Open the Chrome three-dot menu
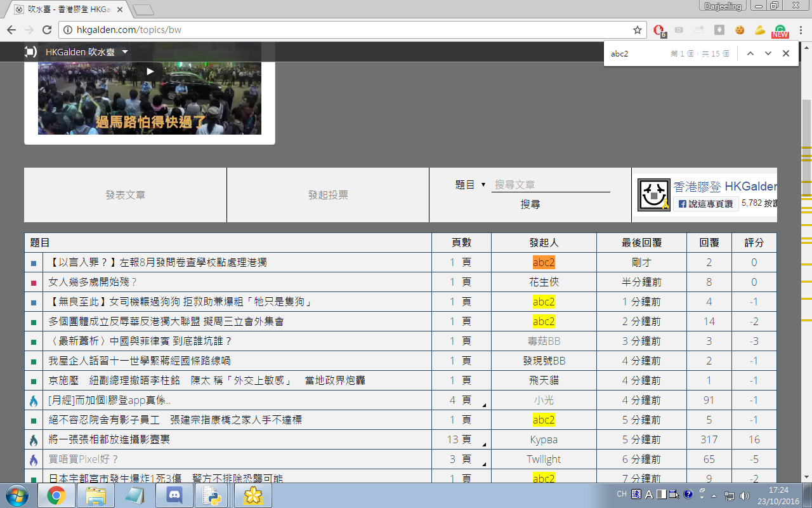 pos(800,30)
